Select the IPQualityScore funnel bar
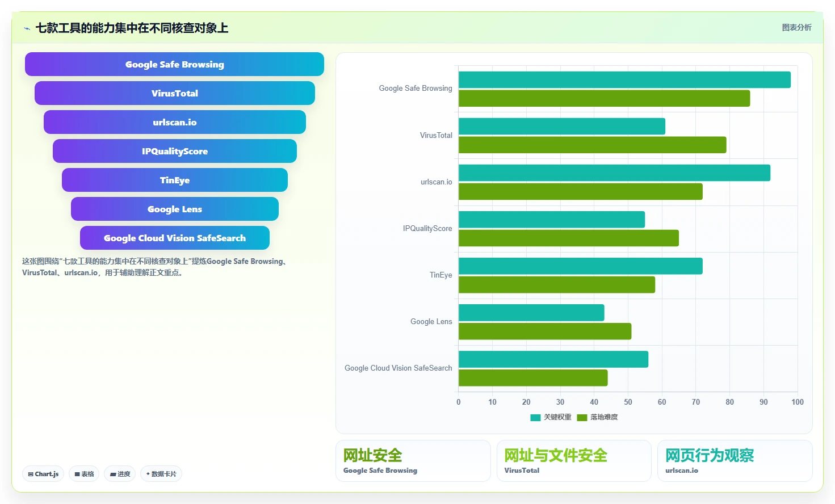Screen dimensions: 835x504 pyautogui.click(x=174, y=151)
